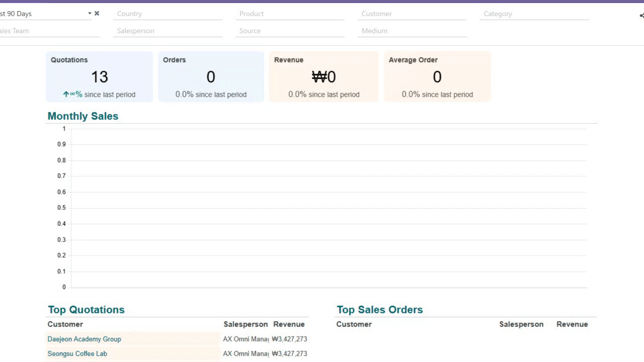644x362 pixels.
Task: Click the Salesperson filter field
Action: coord(168,31)
